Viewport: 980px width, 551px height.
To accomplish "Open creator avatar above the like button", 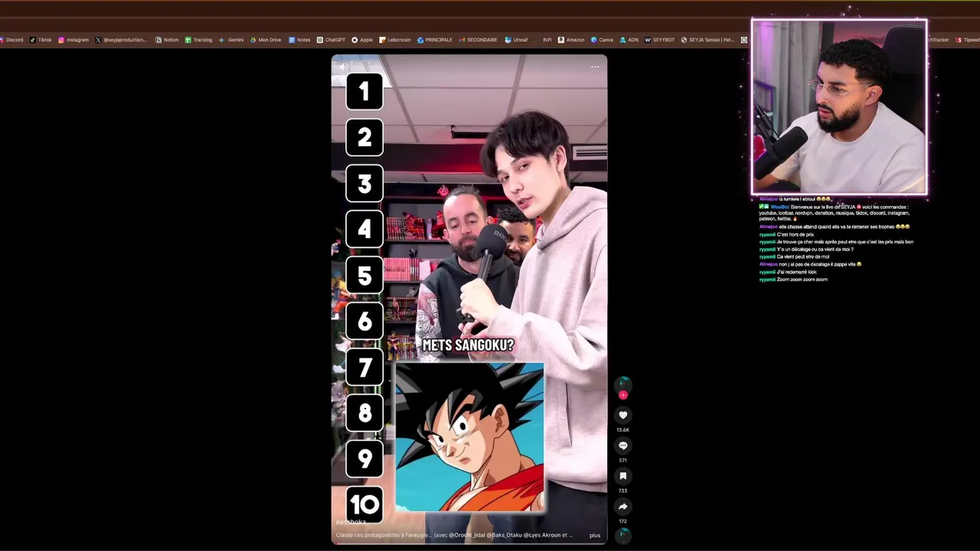I will click(x=623, y=384).
